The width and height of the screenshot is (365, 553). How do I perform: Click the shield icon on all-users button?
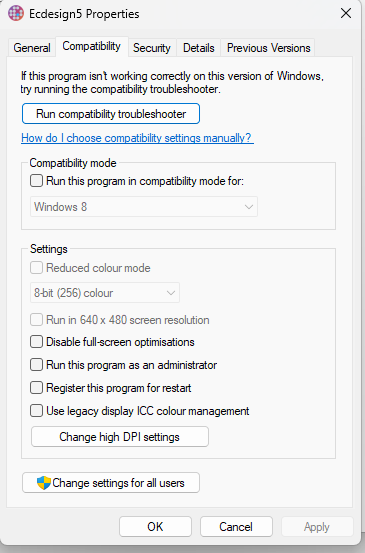point(44,483)
